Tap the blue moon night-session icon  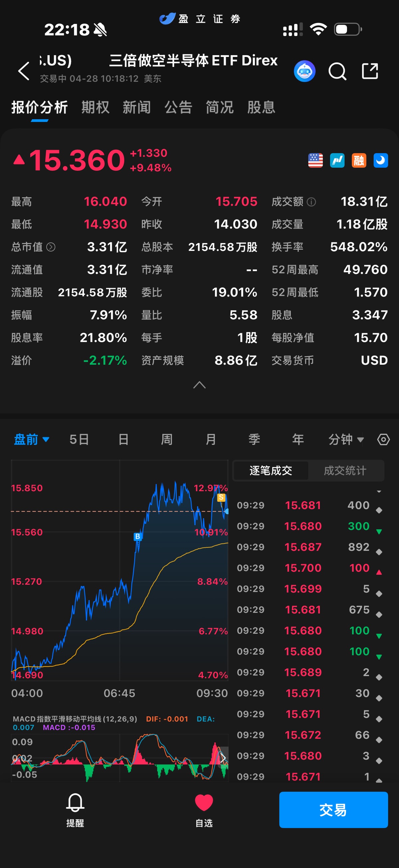(x=380, y=160)
